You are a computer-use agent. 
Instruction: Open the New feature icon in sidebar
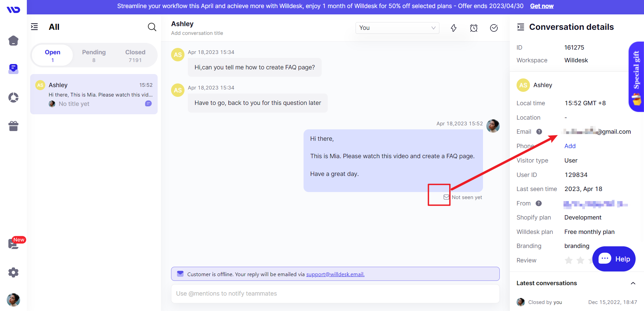13,244
